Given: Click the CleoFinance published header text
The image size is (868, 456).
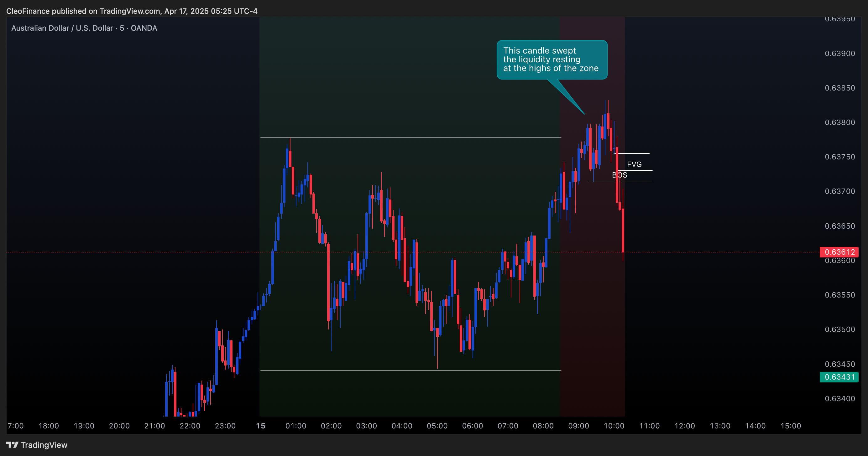Looking at the screenshot, I should click(x=132, y=11).
